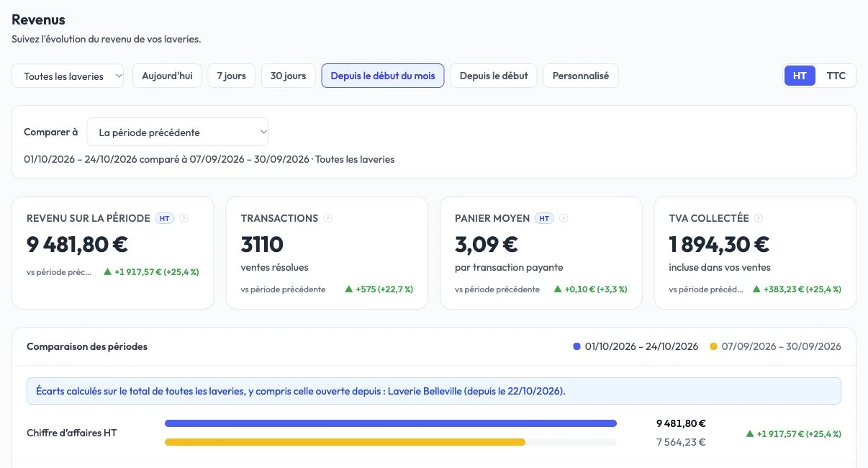Viewport: 868px width, 468px height.
Task: Switch amounts to HT
Action: click(x=800, y=76)
